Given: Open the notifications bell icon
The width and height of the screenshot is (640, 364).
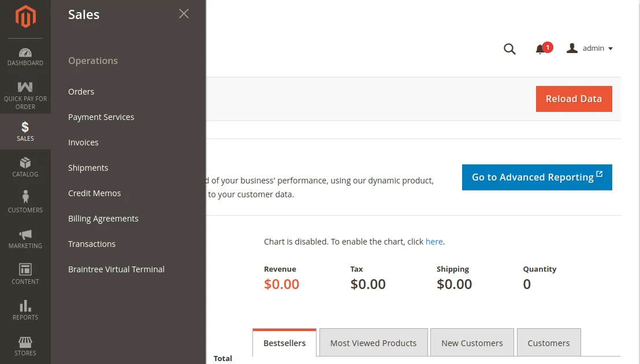Looking at the screenshot, I should 541,49.
